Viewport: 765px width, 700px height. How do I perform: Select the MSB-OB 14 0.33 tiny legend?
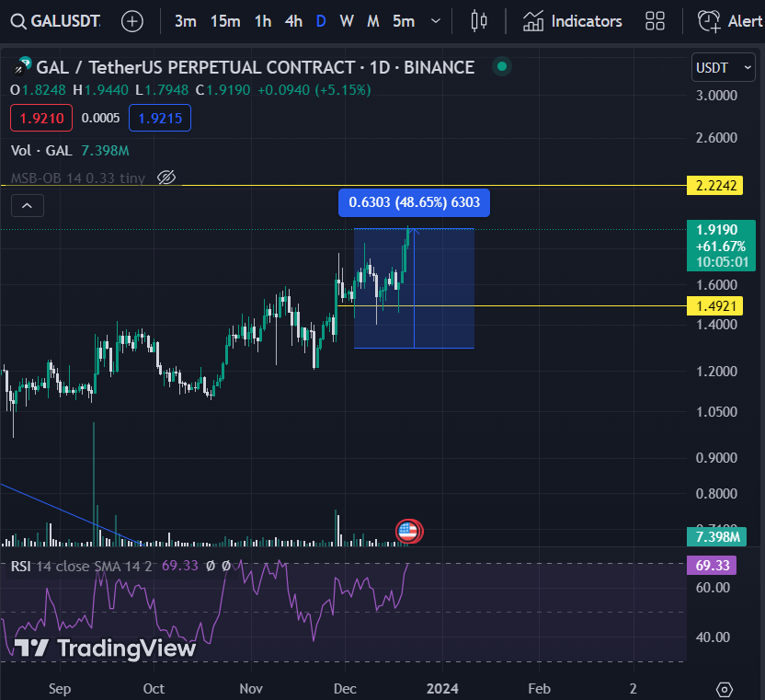pos(78,178)
